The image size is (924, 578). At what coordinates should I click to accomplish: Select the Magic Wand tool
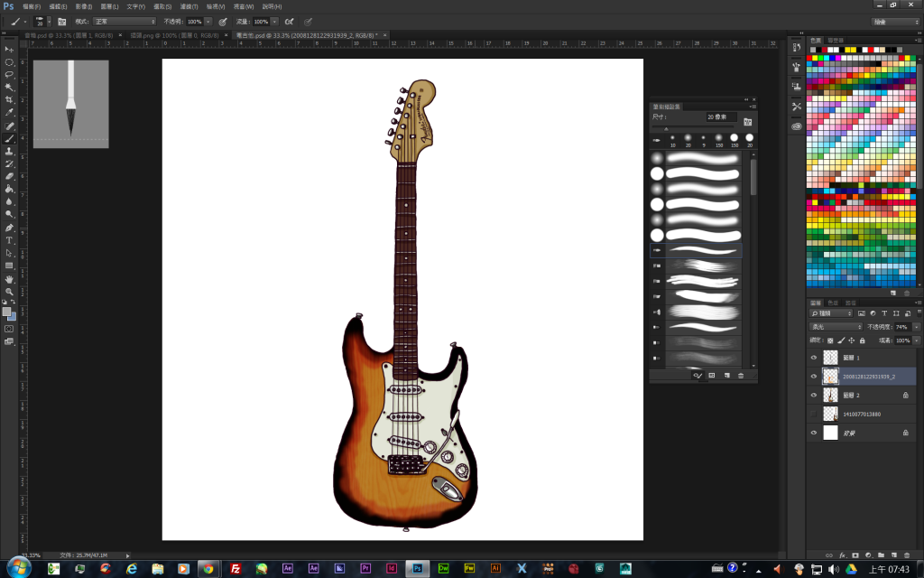coord(9,87)
